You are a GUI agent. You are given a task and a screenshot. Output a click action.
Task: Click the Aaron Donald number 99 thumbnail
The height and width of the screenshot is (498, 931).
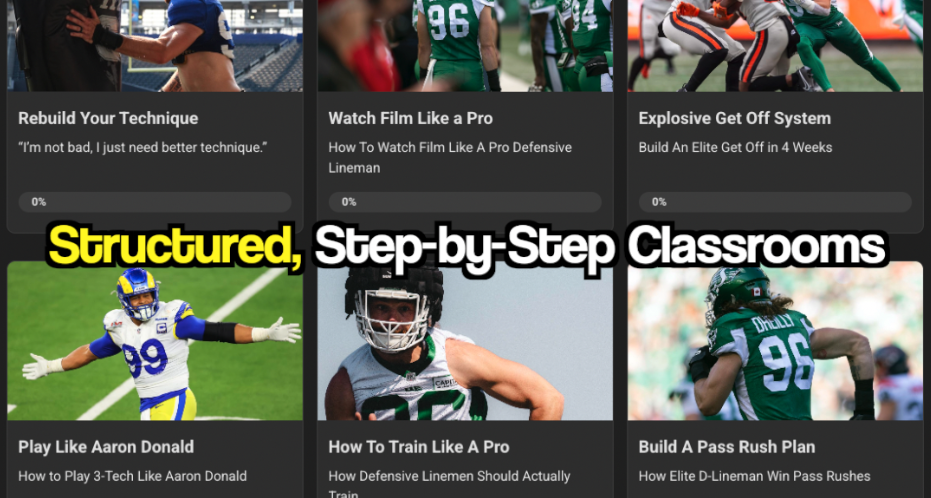tap(155, 341)
